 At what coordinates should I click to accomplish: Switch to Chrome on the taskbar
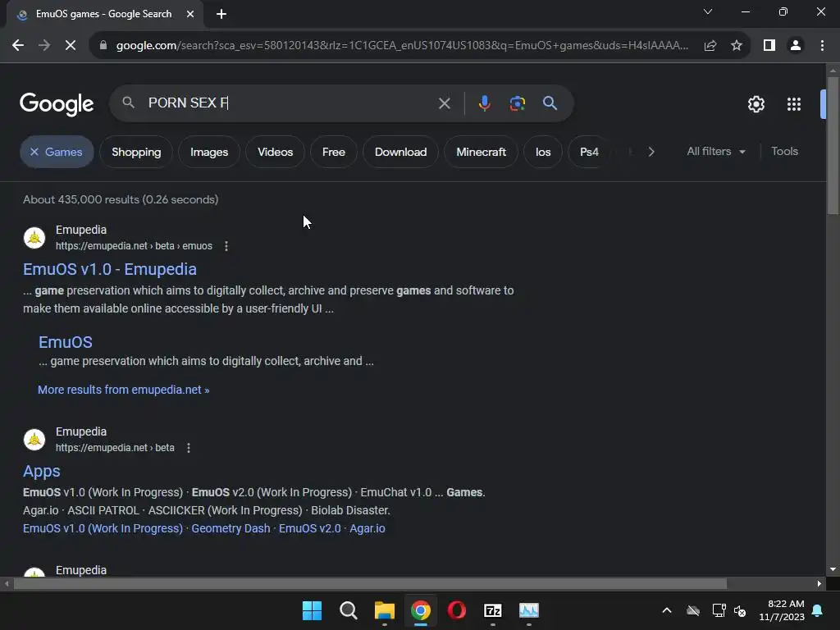pyautogui.click(x=421, y=610)
